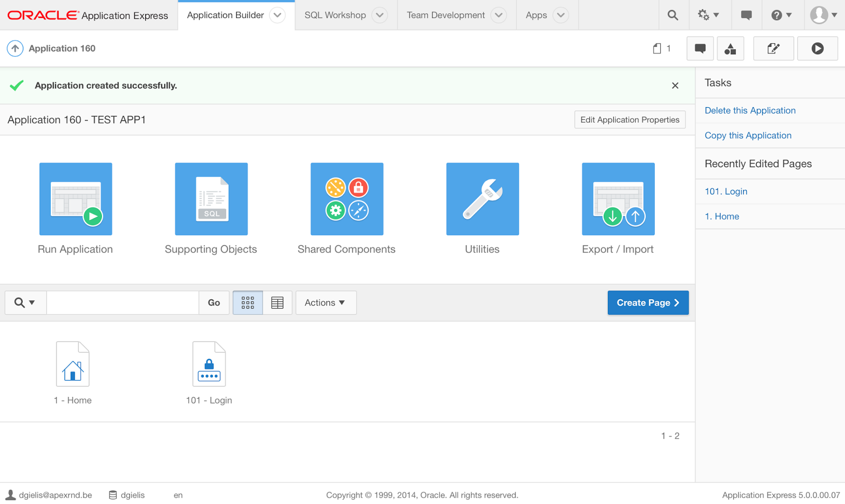Image resolution: width=845 pixels, height=504 pixels.
Task: Select the Application Builder tab
Action: [x=226, y=15]
